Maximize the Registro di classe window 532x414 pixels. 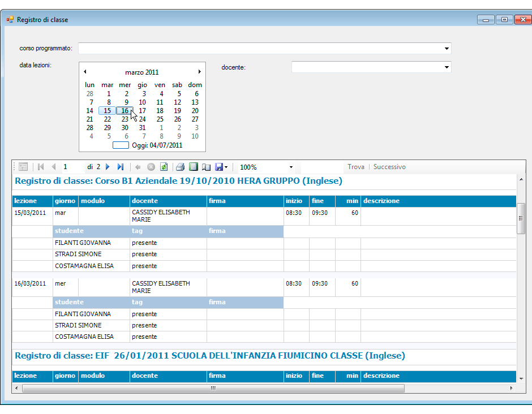pos(504,20)
